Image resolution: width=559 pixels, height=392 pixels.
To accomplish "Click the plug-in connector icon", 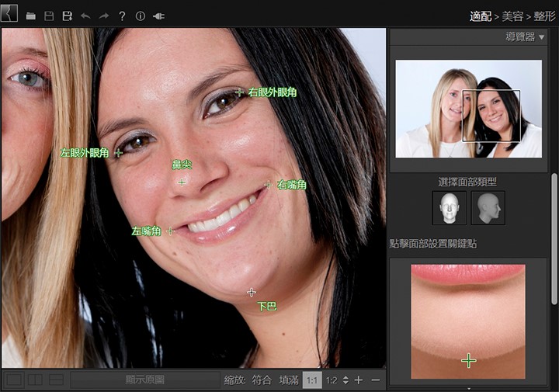I will tap(159, 16).
